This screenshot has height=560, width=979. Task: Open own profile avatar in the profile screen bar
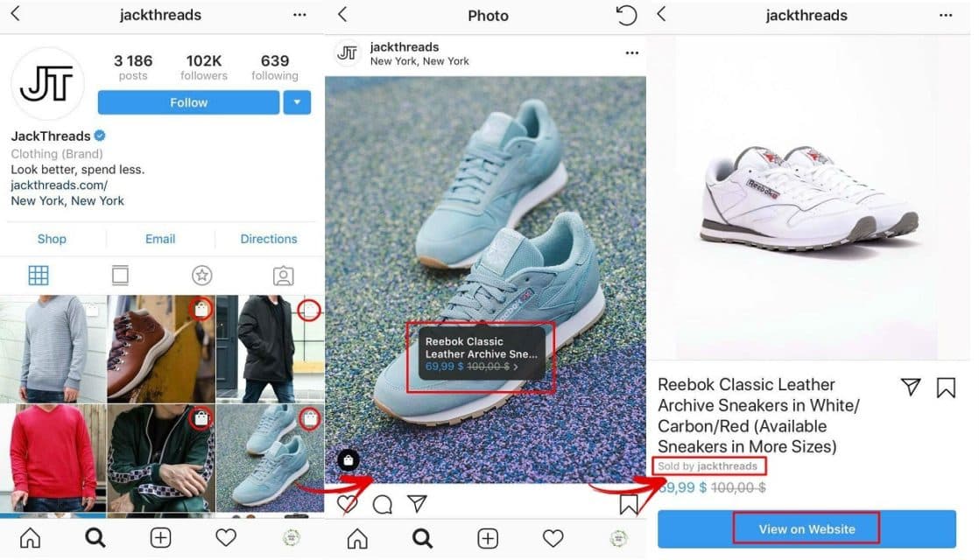point(291,537)
